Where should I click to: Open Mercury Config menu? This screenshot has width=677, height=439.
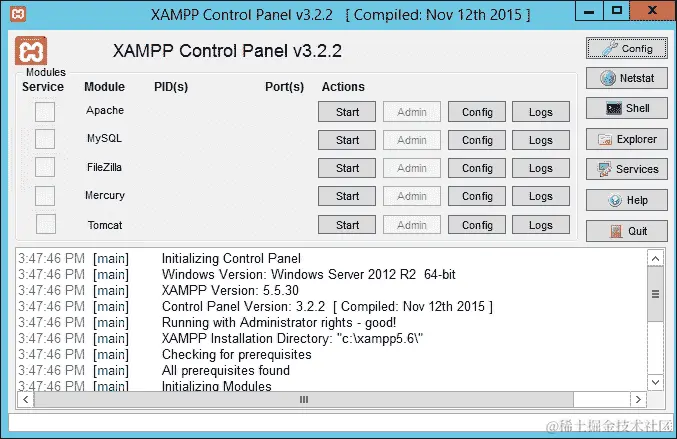click(477, 196)
